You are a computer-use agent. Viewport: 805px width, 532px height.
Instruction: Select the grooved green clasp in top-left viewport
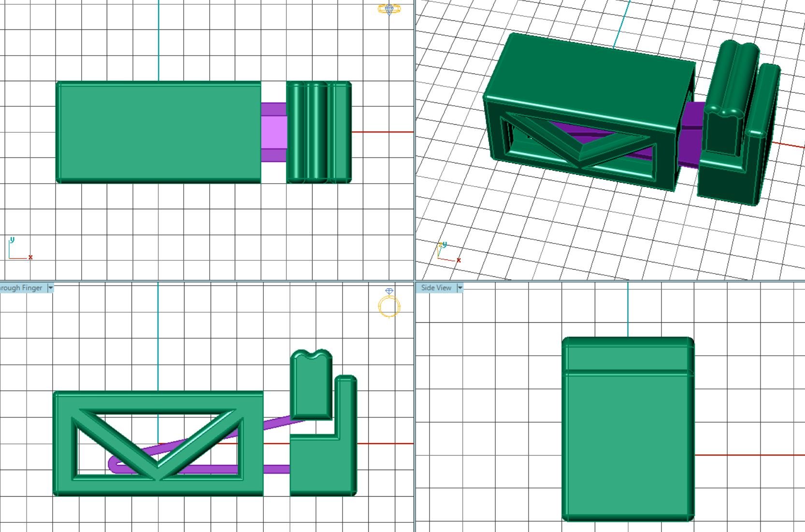pos(318,132)
